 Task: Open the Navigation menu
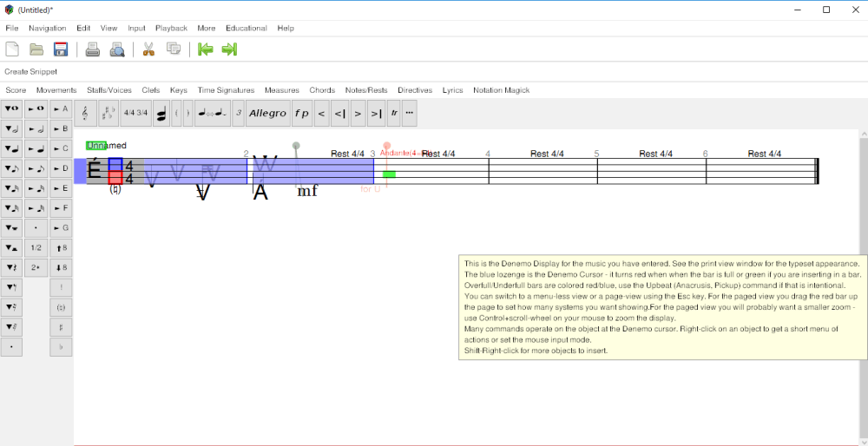(48, 29)
